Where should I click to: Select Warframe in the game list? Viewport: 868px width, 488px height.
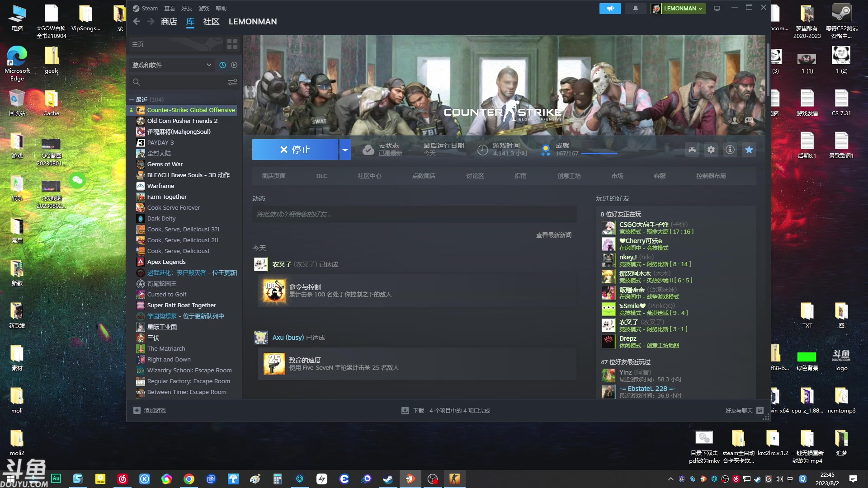click(160, 186)
